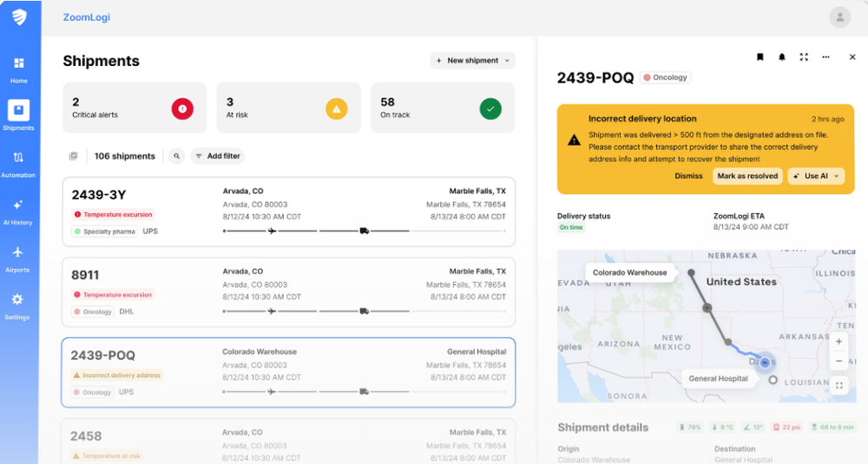Click Temperature excursion tag on 2439-3Y

(x=113, y=214)
